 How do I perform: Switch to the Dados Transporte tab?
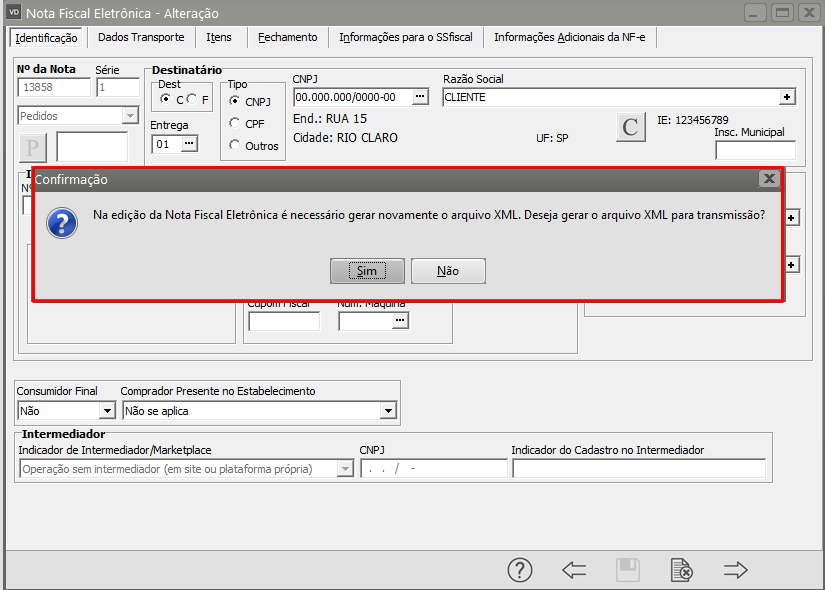click(141, 37)
